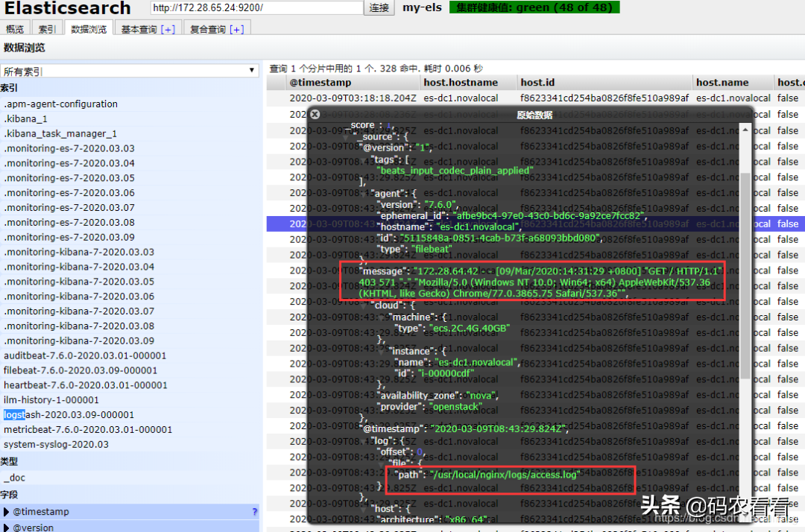Click the "ecs.2C.4G.40GB" machine type value
This screenshot has height=532, width=805.
(470, 328)
